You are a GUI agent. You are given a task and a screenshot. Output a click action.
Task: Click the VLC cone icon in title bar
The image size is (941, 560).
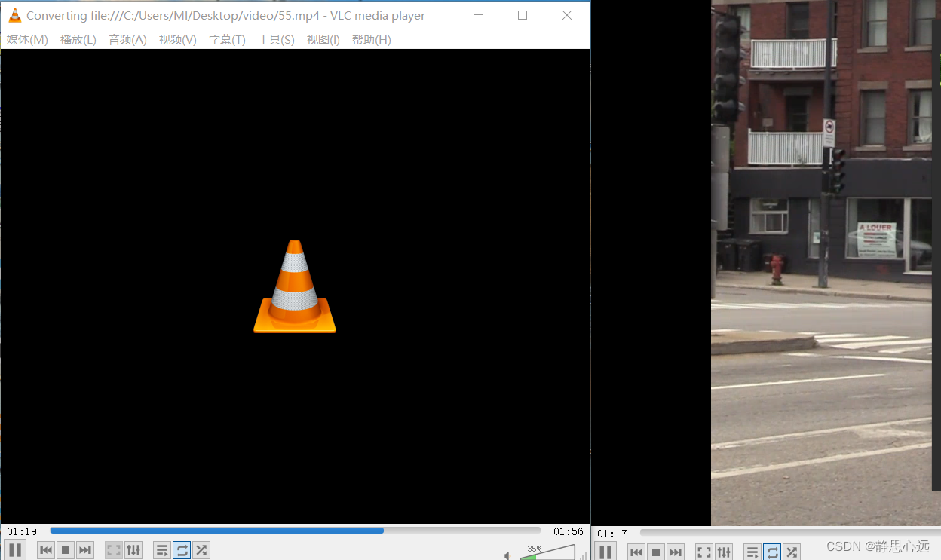pyautogui.click(x=14, y=15)
